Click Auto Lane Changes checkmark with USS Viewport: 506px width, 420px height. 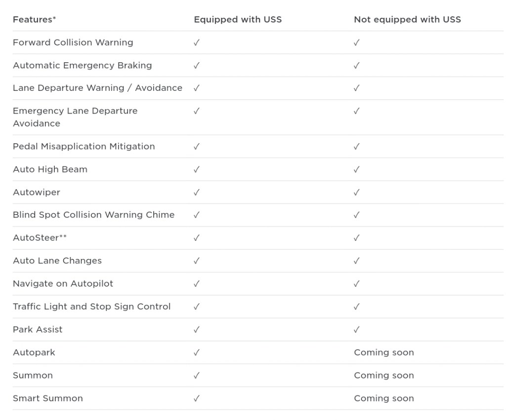tap(197, 261)
